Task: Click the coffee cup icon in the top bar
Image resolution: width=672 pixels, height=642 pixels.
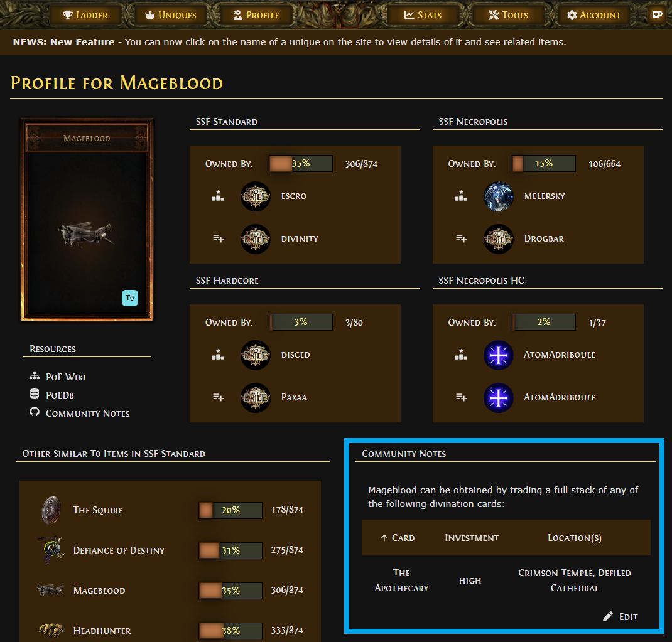Action: tap(657, 14)
